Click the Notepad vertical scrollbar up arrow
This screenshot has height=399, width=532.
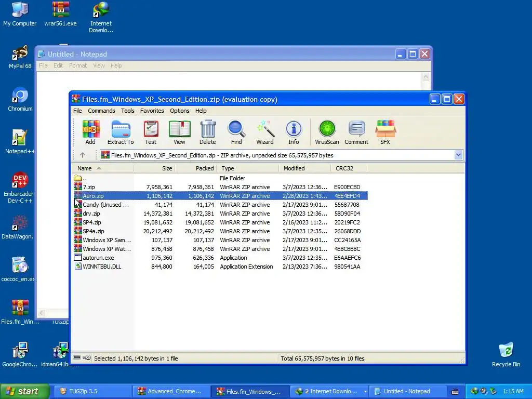pyautogui.click(x=425, y=77)
